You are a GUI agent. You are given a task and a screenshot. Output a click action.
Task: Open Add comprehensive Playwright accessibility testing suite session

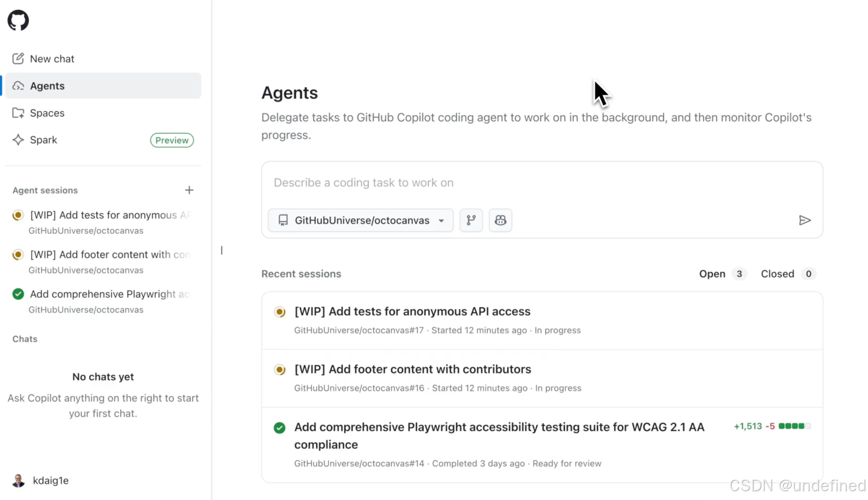point(499,436)
